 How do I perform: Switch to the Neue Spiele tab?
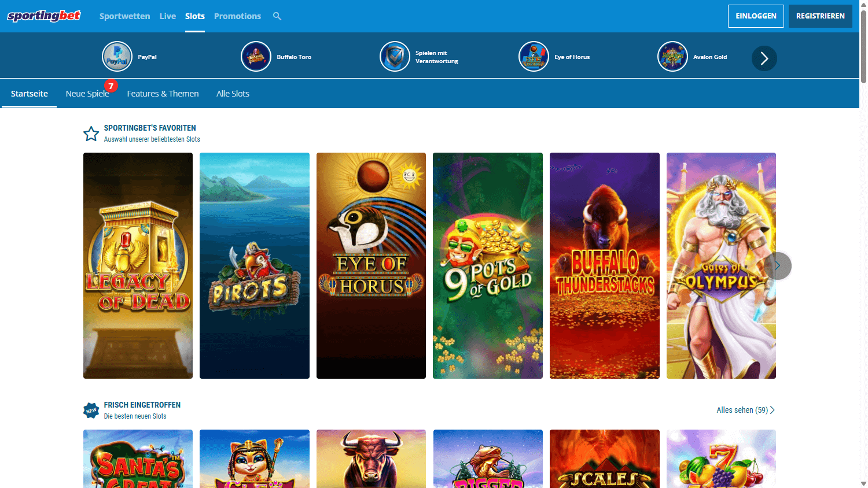coord(87,93)
